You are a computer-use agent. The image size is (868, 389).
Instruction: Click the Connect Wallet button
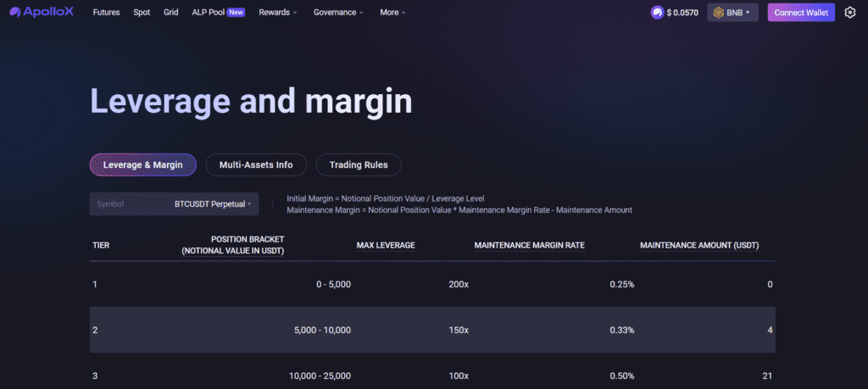[801, 12]
